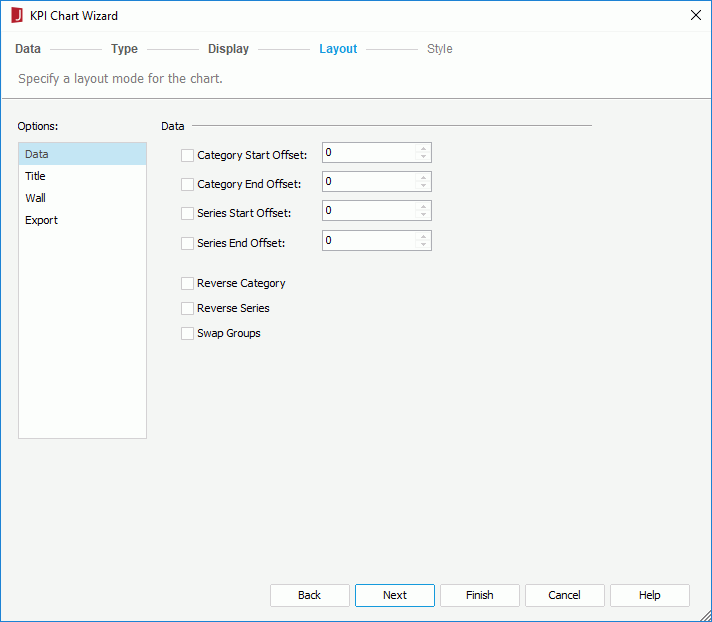The height and width of the screenshot is (622, 712).
Task: Select Data in the Options list
Action: 82,154
